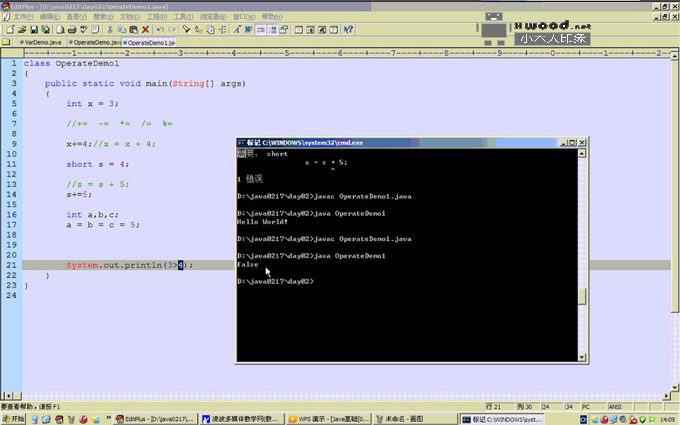Open Find using the flashlight icon
680x425 pixels.
pyautogui.click(x=186, y=29)
